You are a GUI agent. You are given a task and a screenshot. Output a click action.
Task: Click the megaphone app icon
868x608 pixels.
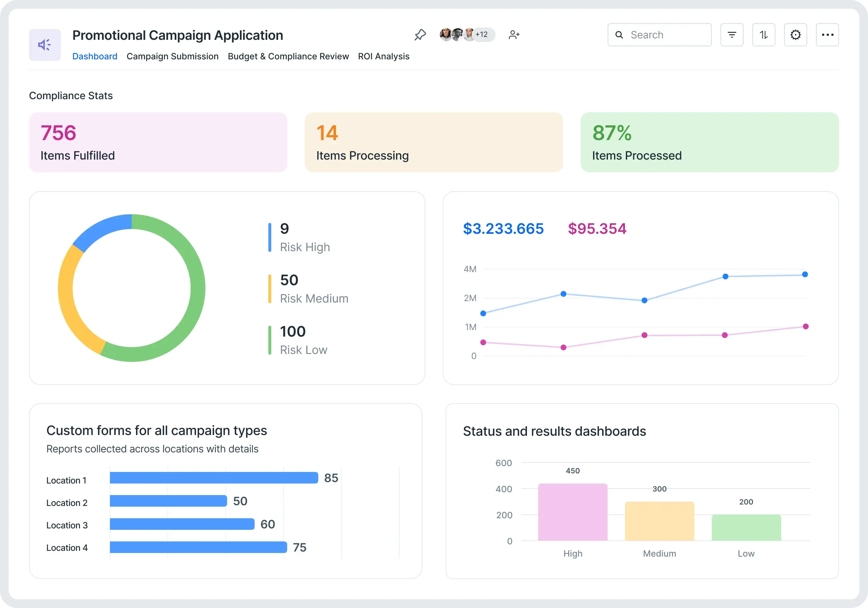[44, 45]
